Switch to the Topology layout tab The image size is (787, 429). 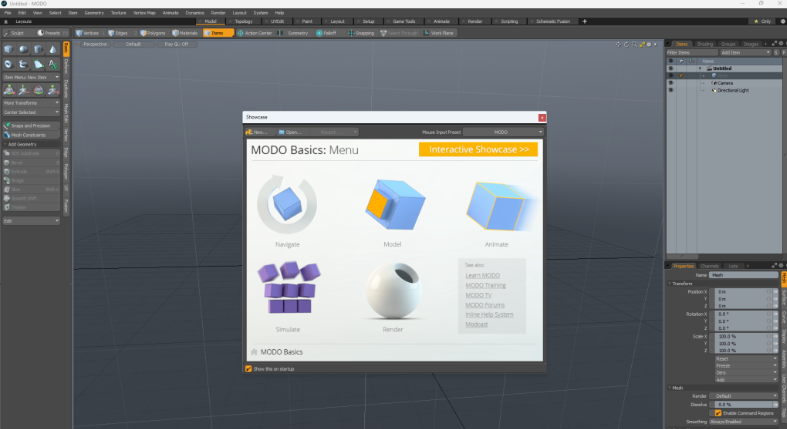pos(243,21)
